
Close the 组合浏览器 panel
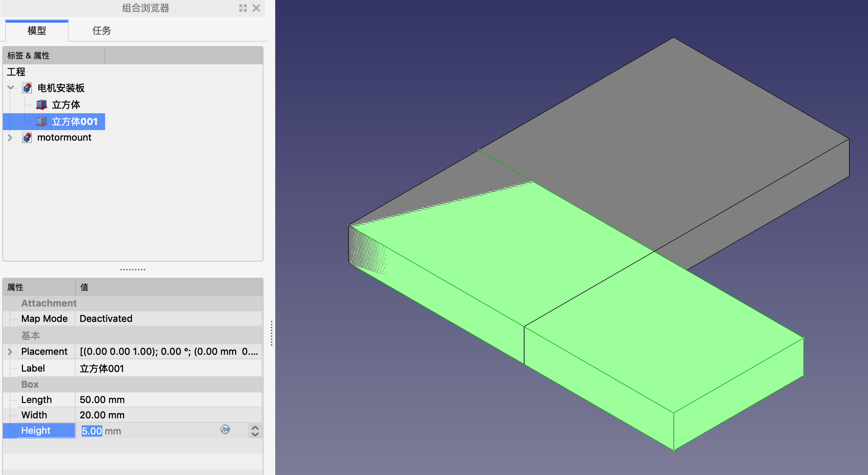pyautogui.click(x=256, y=8)
